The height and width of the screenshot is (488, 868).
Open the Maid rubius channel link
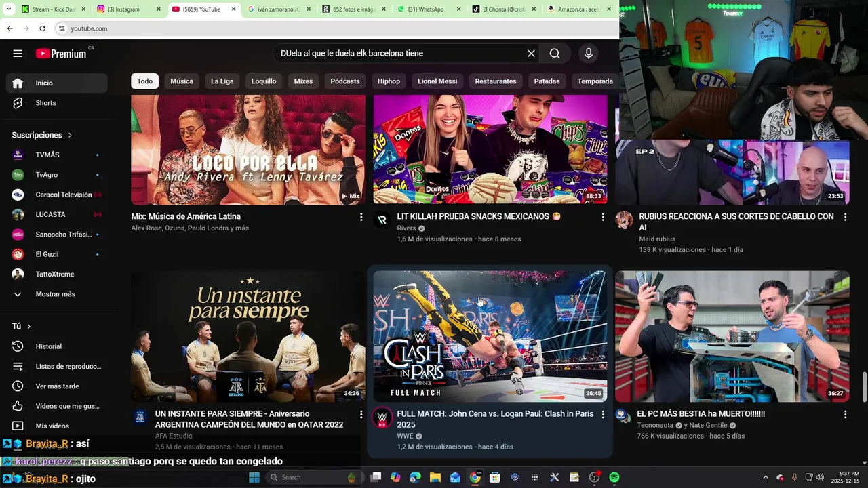click(657, 239)
